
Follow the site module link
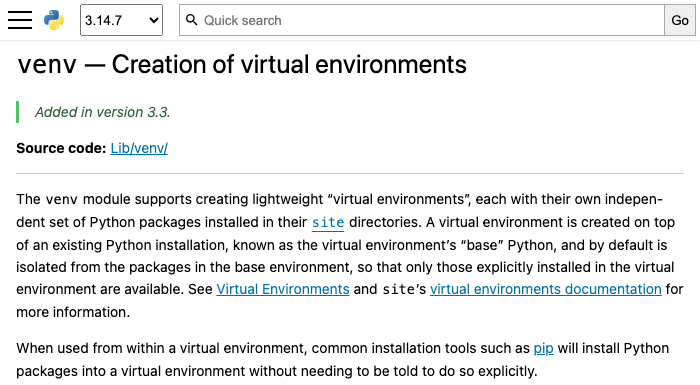pyautogui.click(x=328, y=222)
